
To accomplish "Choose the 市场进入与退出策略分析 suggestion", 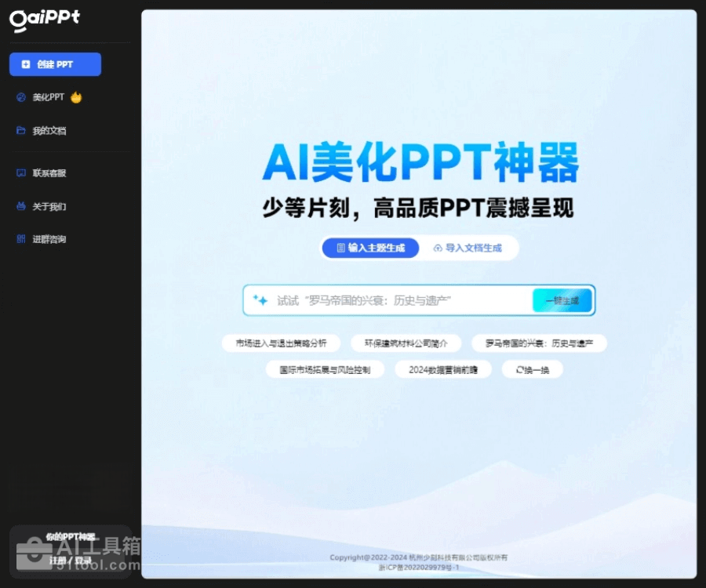I will tap(281, 343).
